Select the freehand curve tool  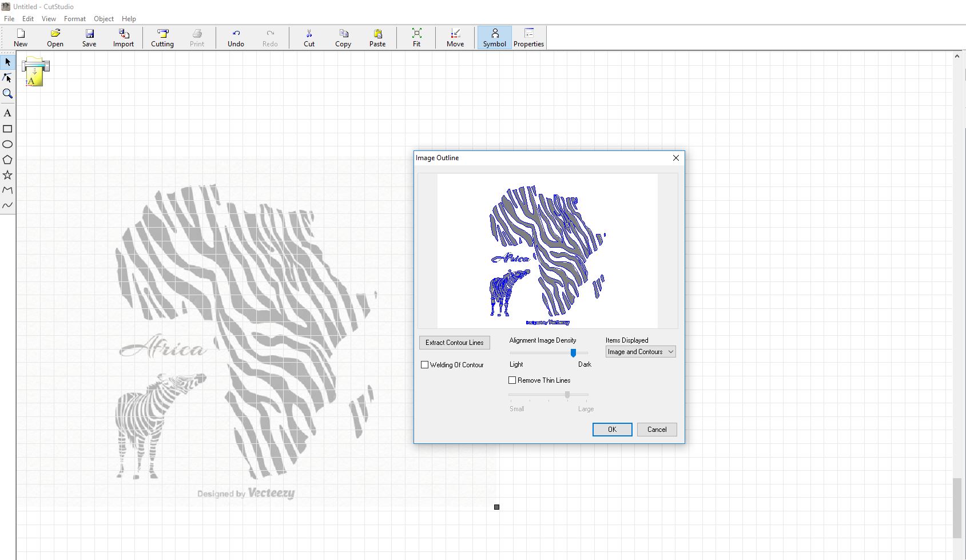point(7,205)
